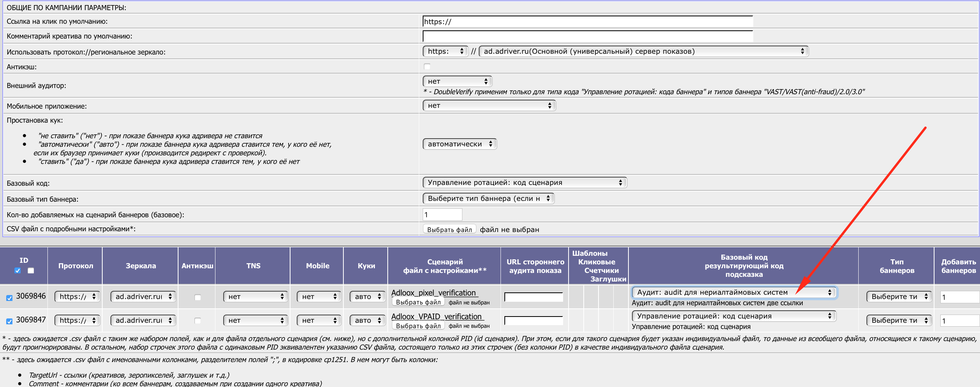Open the Тип баннеров dropdown in row 3069846
Screen dimensions: 980x387
[899, 297]
